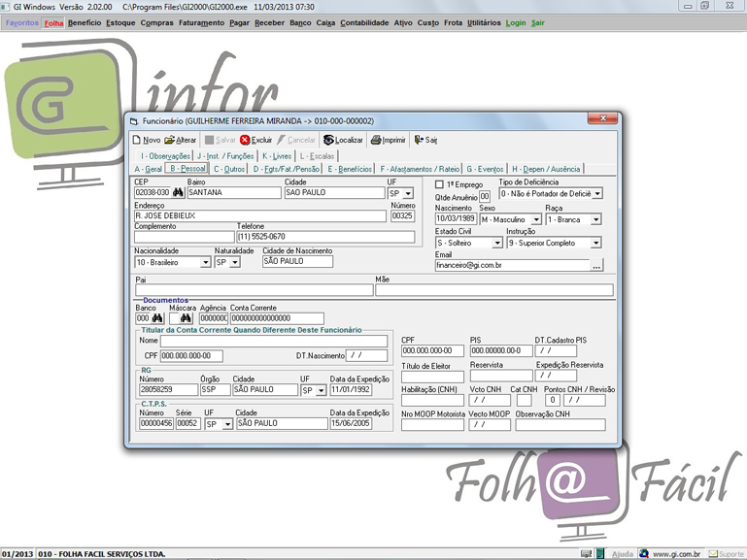Switch to the G - Eventos tab

point(485,169)
